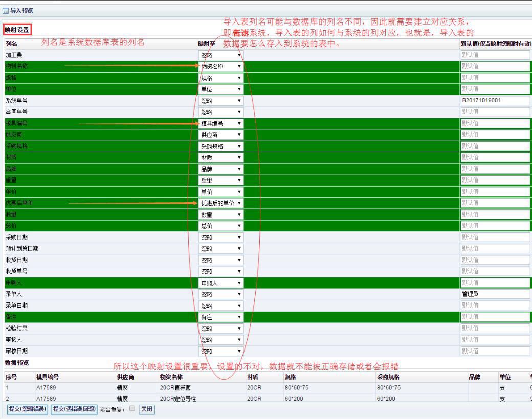The image size is (532, 419).
Task: Open 品牌 mapping dropdown
Action: click(221, 169)
